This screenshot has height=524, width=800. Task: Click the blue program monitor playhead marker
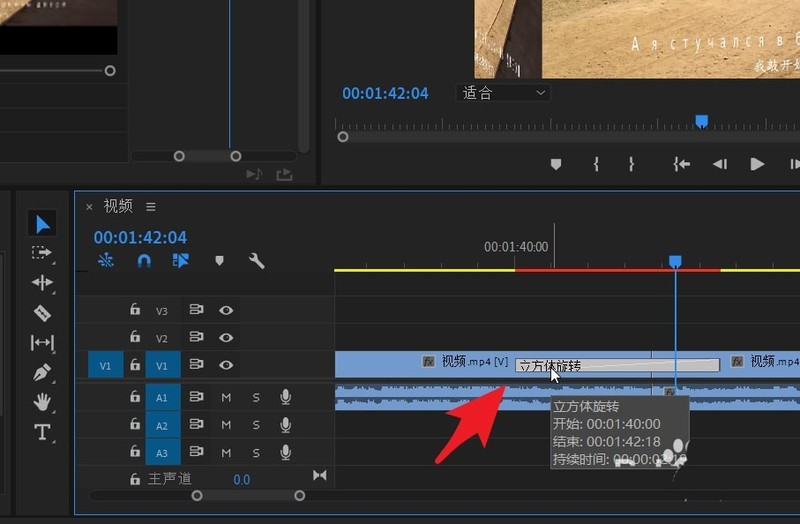pyautogui.click(x=701, y=121)
